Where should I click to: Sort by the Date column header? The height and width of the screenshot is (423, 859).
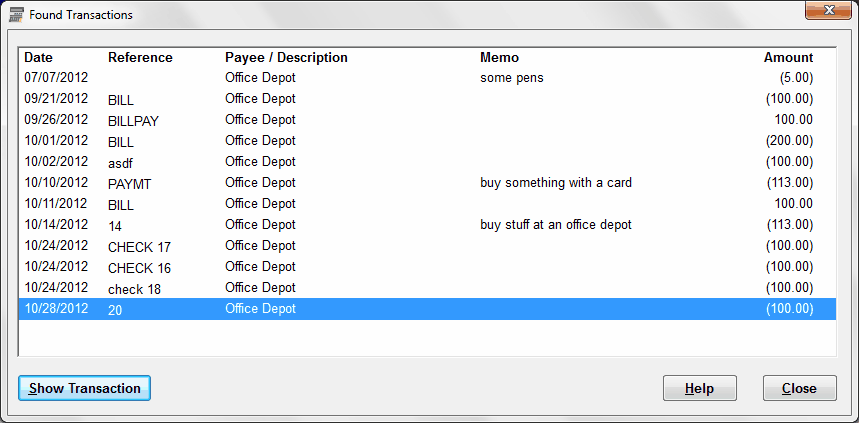pos(38,58)
